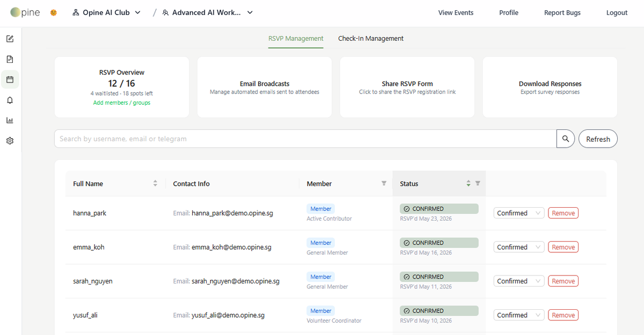Click the Member badge in hanna_park's row
644x335 pixels.
coord(321,209)
